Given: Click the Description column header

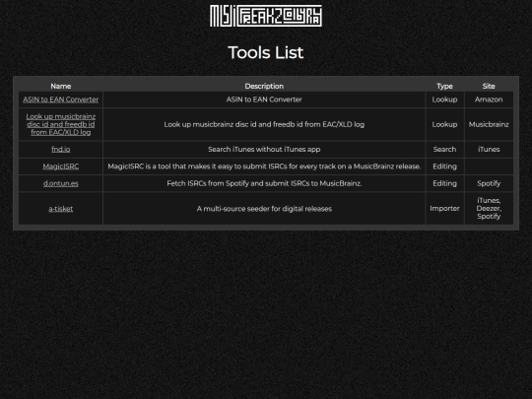Looking at the screenshot, I should coord(264,86).
